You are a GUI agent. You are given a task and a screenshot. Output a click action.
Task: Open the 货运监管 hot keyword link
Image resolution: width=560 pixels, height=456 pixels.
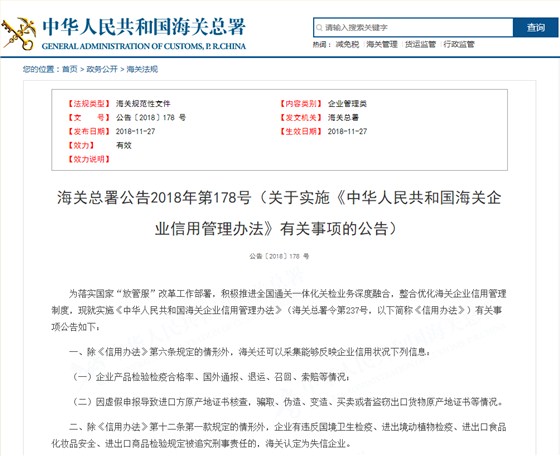click(x=420, y=44)
